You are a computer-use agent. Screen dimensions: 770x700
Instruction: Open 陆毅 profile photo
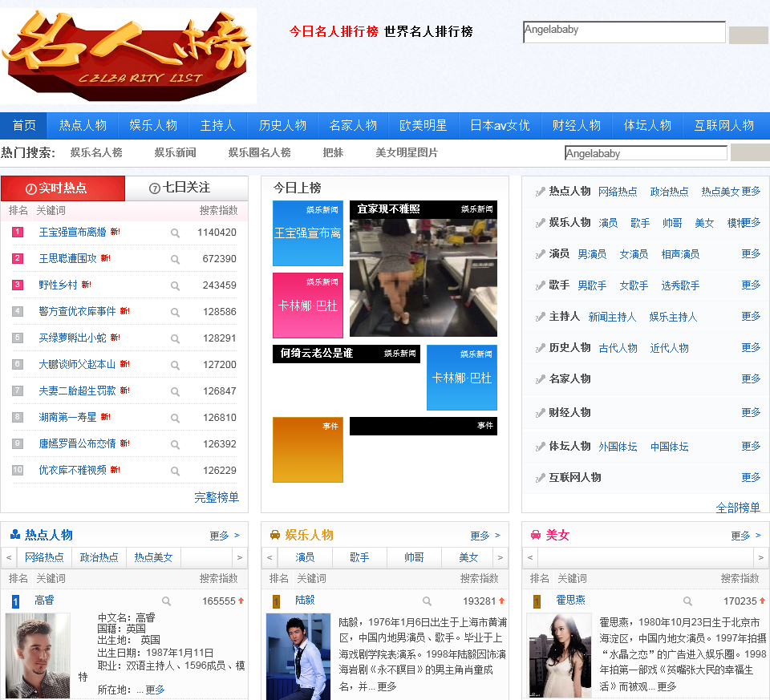(298, 657)
